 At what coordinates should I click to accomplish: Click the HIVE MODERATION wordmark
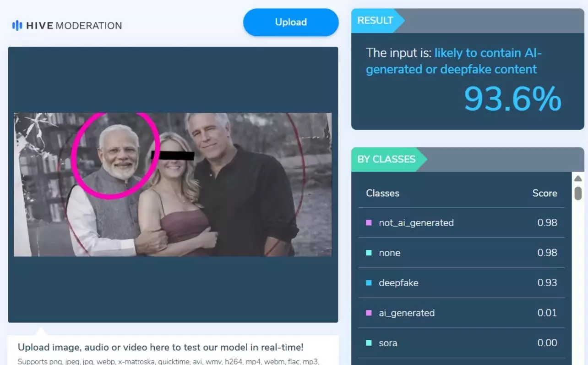click(x=74, y=26)
